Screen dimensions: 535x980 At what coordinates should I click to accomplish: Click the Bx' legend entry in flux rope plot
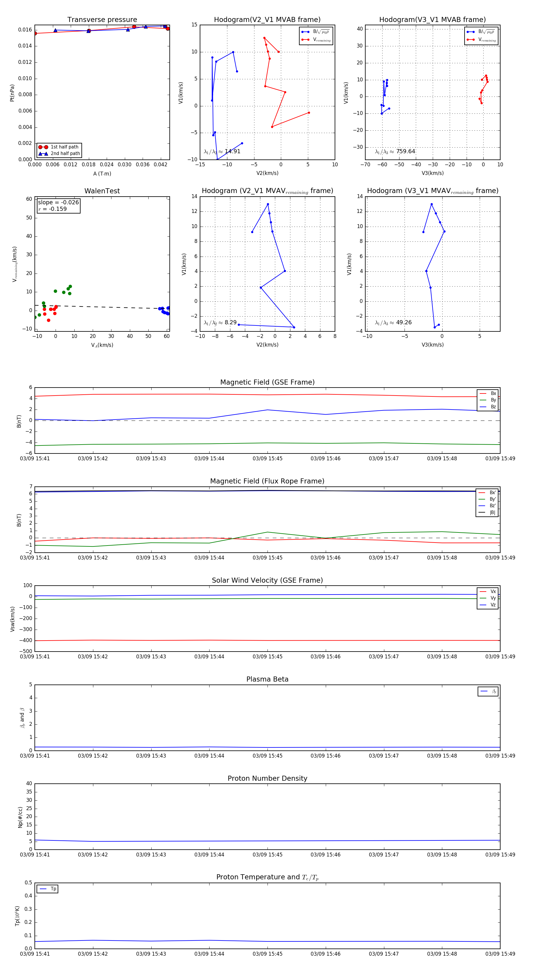pyautogui.click(x=487, y=492)
